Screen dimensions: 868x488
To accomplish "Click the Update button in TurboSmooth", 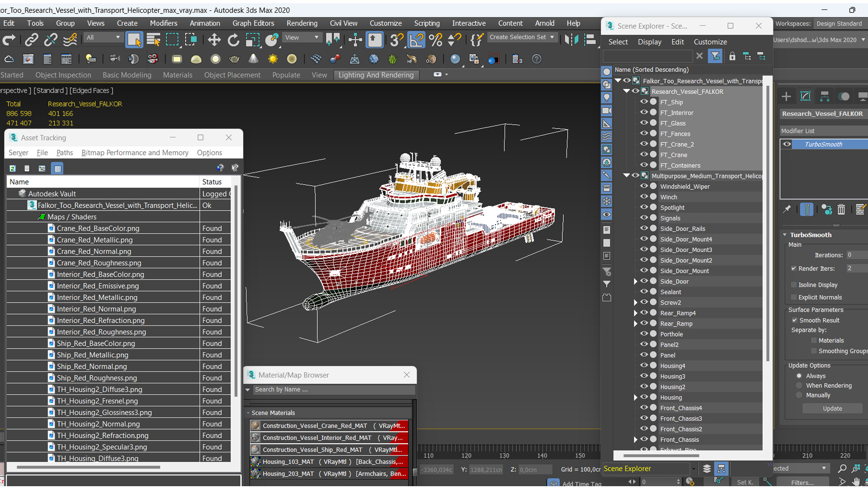I will [x=832, y=408].
